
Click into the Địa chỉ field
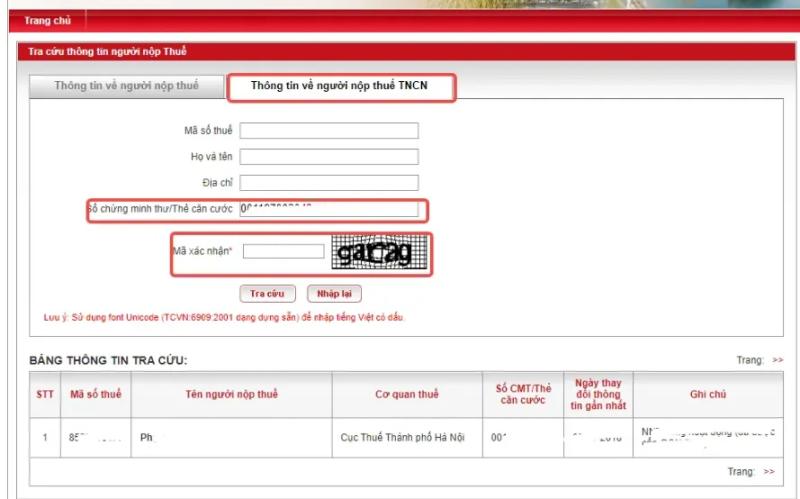328,183
